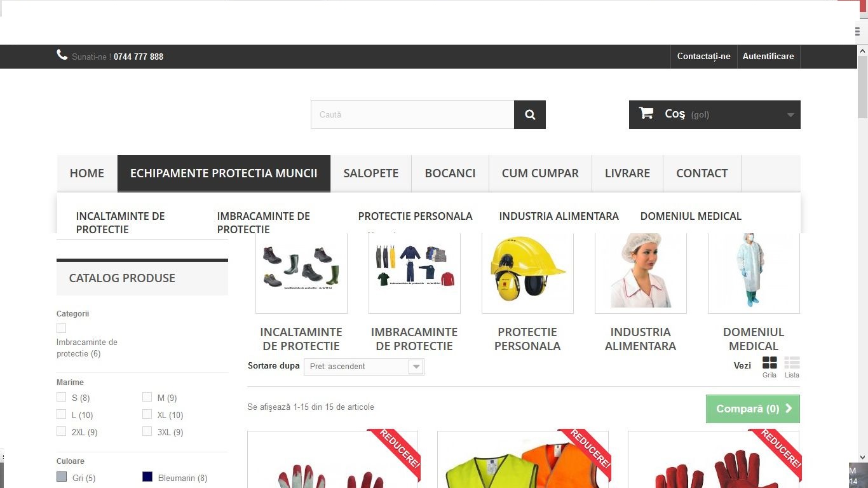Click inside the Caută search field
Screen dimensions: 868x488
(x=412, y=115)
